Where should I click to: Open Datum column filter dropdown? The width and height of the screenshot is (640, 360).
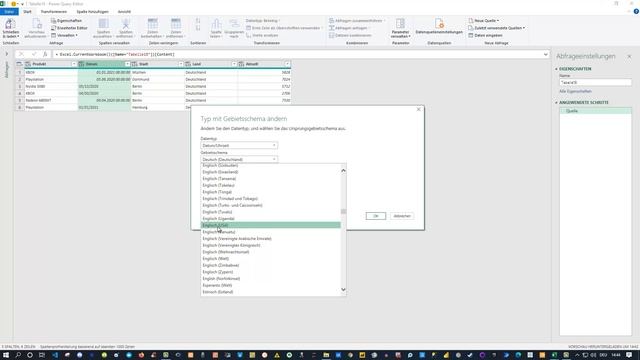127,64
